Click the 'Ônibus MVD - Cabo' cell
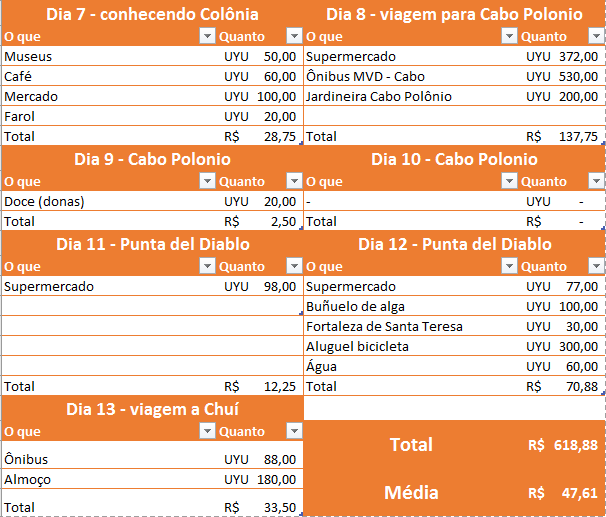606x517 pixels. (365, 77)
